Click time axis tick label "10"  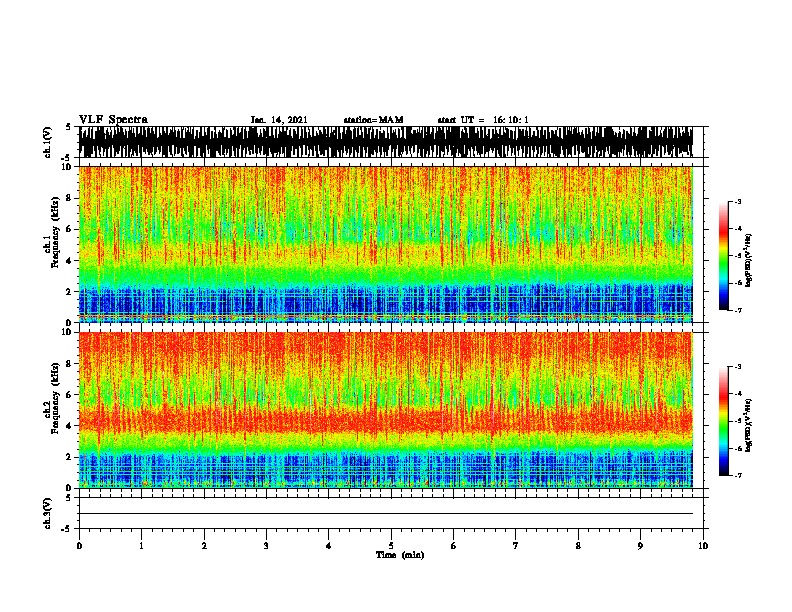pos(703,545)
